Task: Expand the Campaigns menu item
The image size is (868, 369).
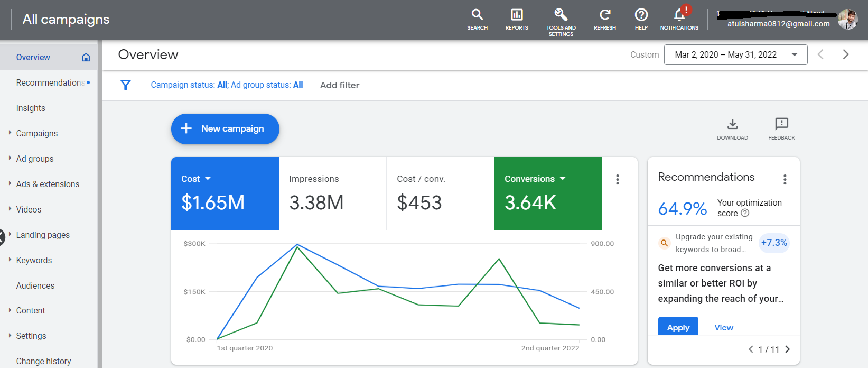Action: coord(10,133)
